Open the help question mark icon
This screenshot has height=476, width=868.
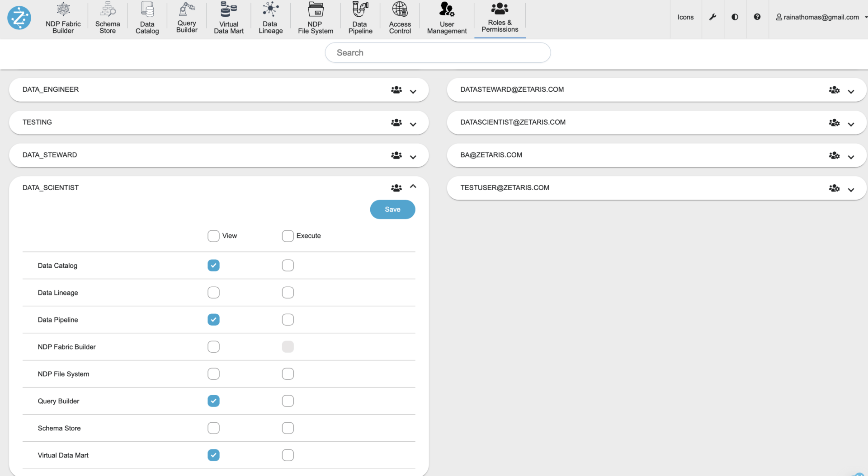[x=757, y=17]
